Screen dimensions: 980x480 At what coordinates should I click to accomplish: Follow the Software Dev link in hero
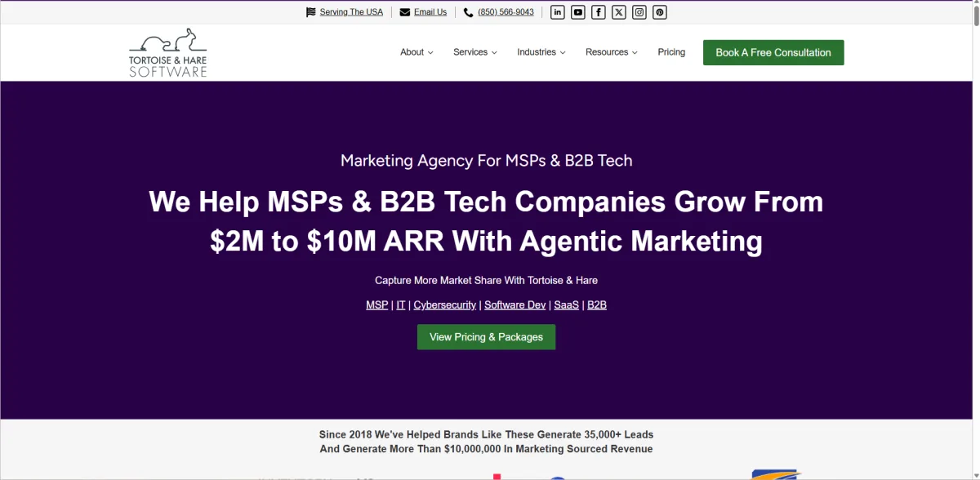[x=514, y=305]
